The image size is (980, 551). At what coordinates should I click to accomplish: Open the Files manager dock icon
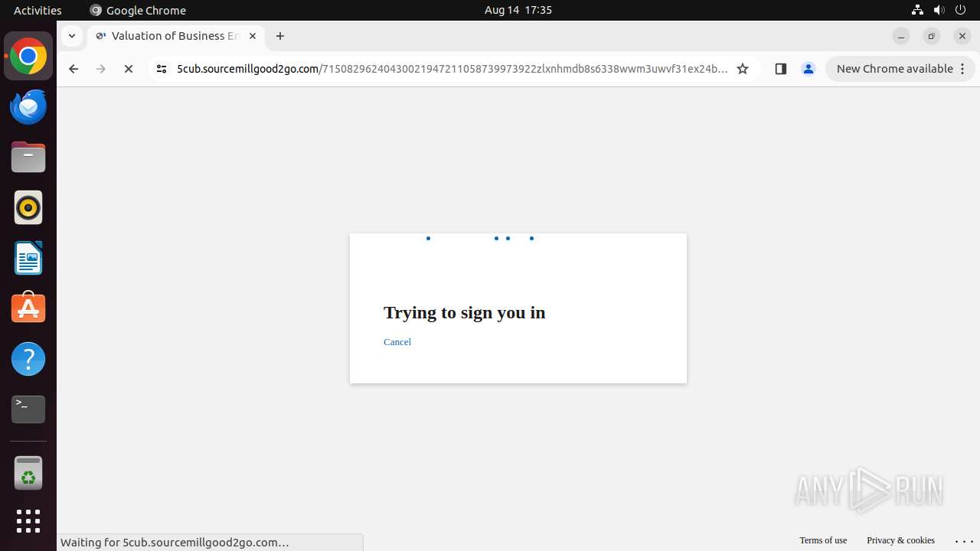tap(28, 157)
